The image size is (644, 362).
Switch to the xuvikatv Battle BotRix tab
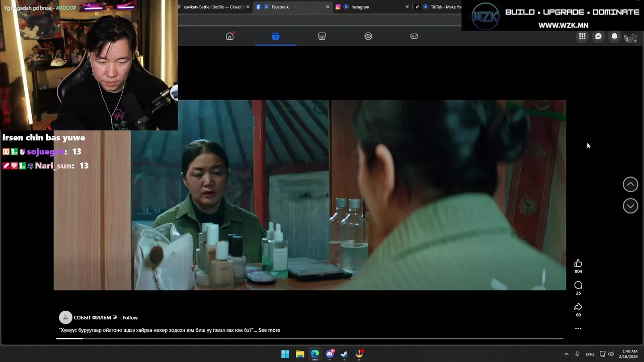214,7
